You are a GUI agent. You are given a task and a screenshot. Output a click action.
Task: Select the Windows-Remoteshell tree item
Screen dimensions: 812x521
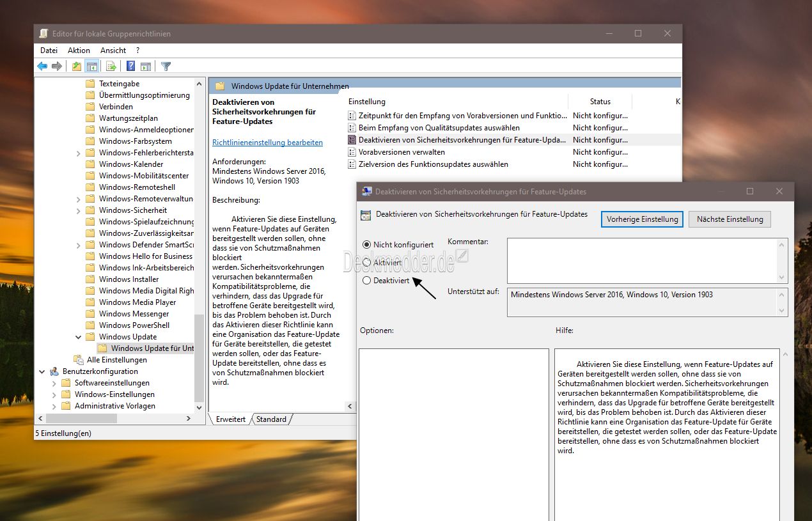pos(137,187)
